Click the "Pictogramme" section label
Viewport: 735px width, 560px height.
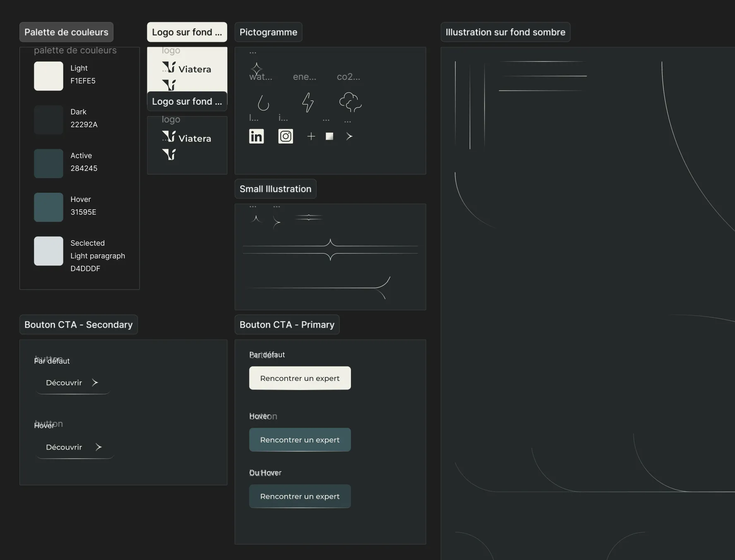pyautogui.click(x=269, y=32)
